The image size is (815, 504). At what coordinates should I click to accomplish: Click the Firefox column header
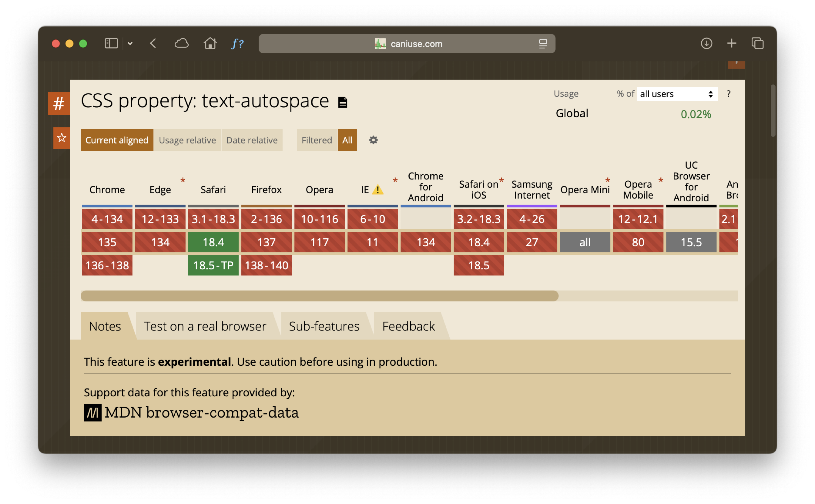pyautogui.click(x=266, y=190)
